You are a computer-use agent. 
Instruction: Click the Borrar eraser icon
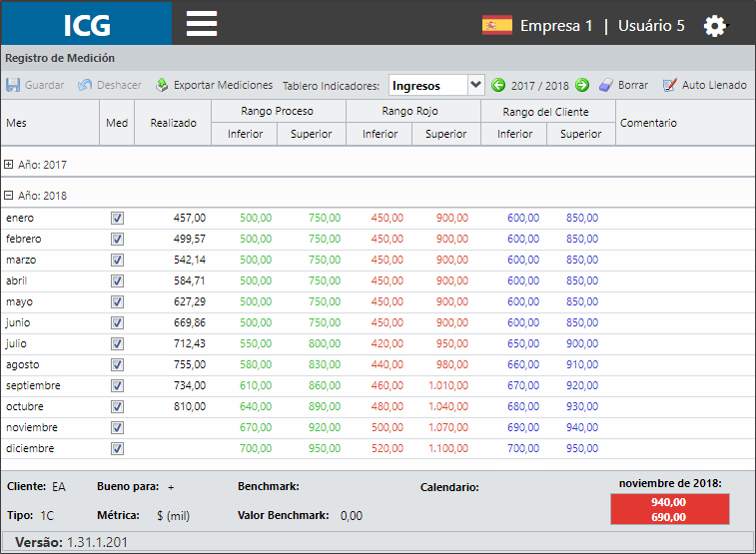[x=605, y=85]
